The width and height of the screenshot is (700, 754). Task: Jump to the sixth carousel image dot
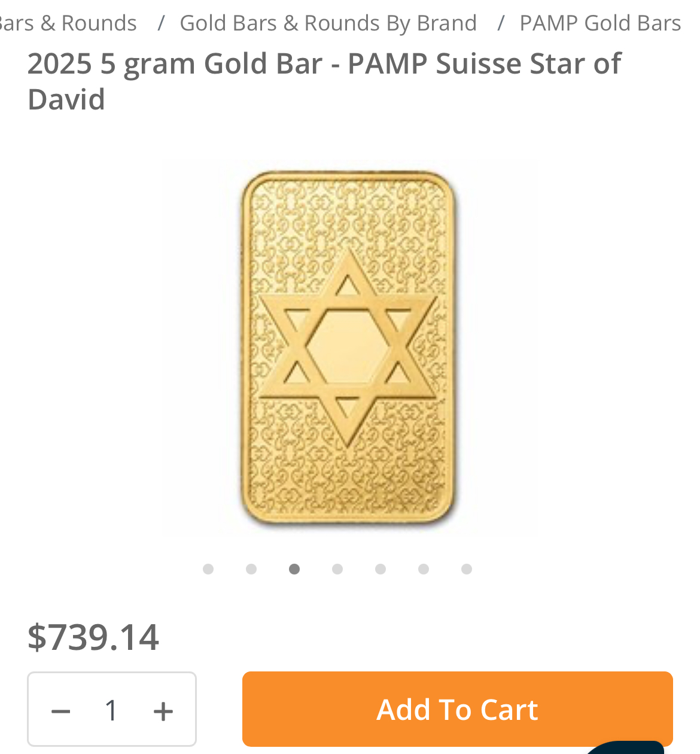click(x=424, y=569)
